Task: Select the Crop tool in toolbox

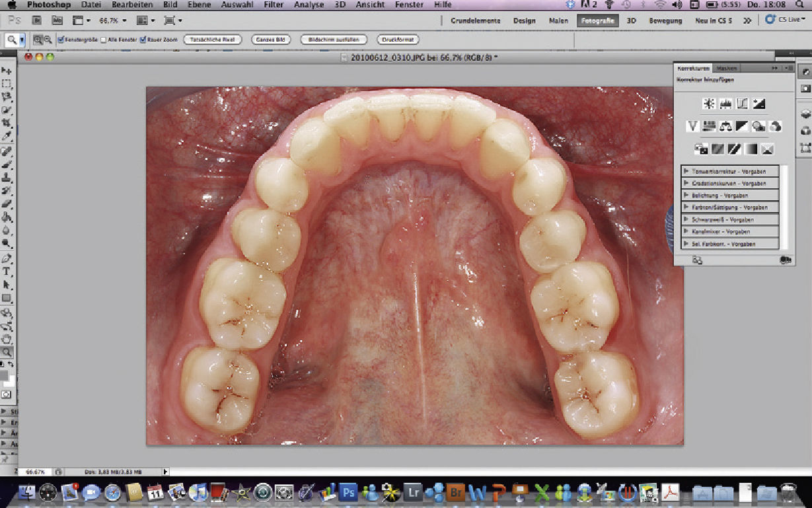Action: [x=7, y=124]
